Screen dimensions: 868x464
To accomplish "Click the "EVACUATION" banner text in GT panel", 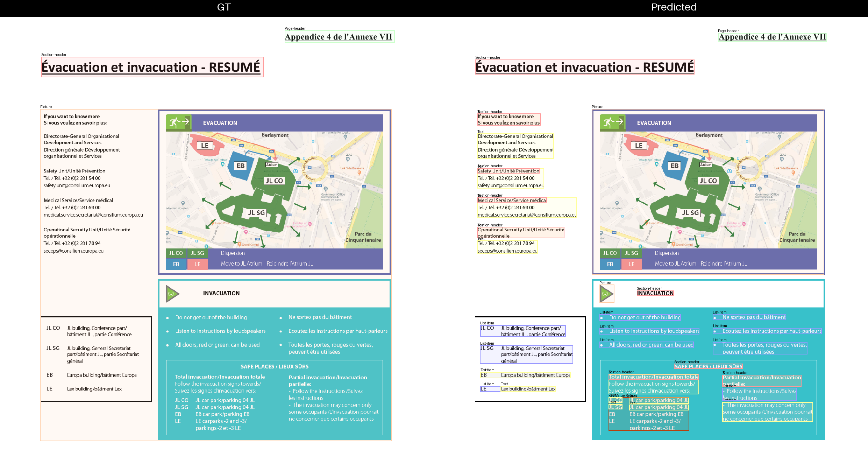I will [x=220, y=123].
